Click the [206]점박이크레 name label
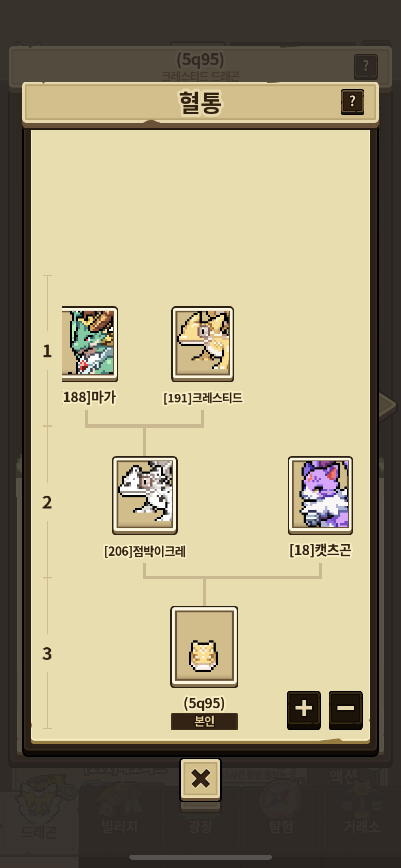This screenshot has height=868, width=401. click(145, 551)
